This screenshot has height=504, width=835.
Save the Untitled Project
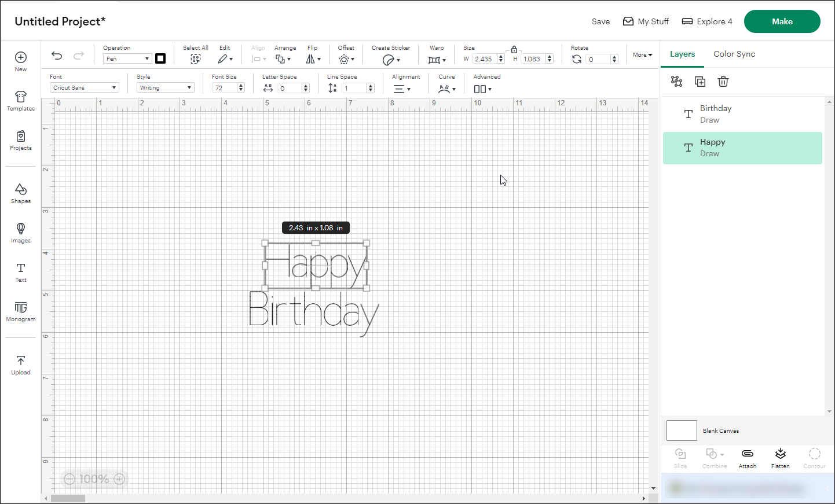tap(600, 21)
